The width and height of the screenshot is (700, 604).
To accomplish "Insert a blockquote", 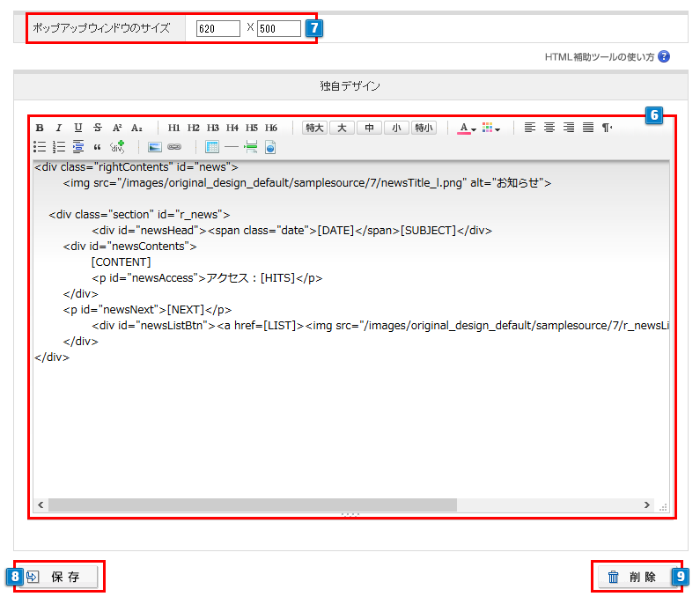I will click(97, 147).
